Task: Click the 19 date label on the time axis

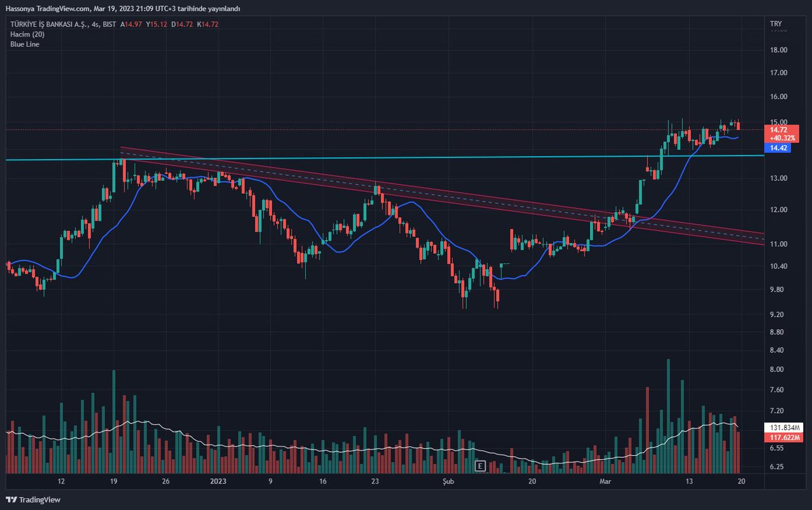Action: click(114, 482)
